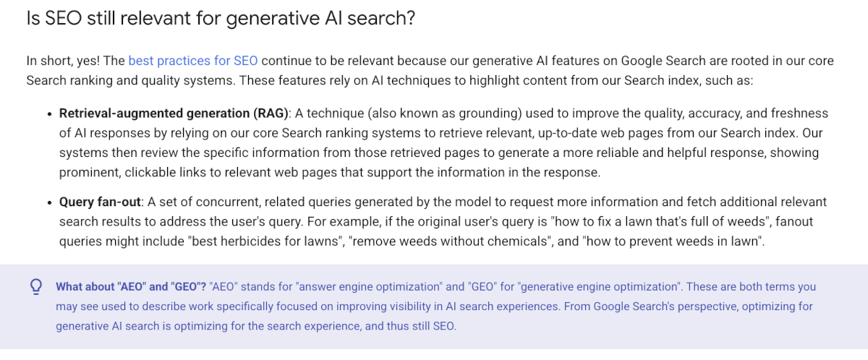This screenshot has width=868, height=360.
Task: Click the bullet dot before Retrieval-augmented generation
Action: pyautogui.click(x=50, y=114)
